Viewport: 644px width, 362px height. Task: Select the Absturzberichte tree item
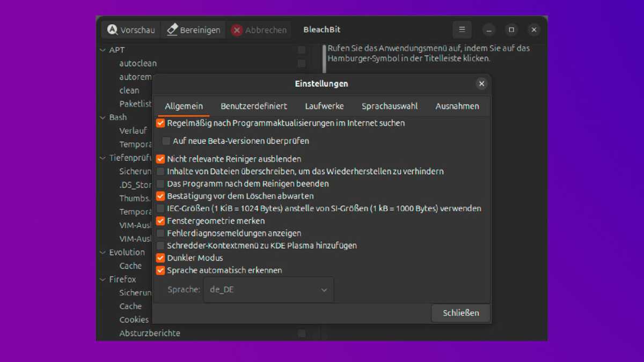click(150, 333)
